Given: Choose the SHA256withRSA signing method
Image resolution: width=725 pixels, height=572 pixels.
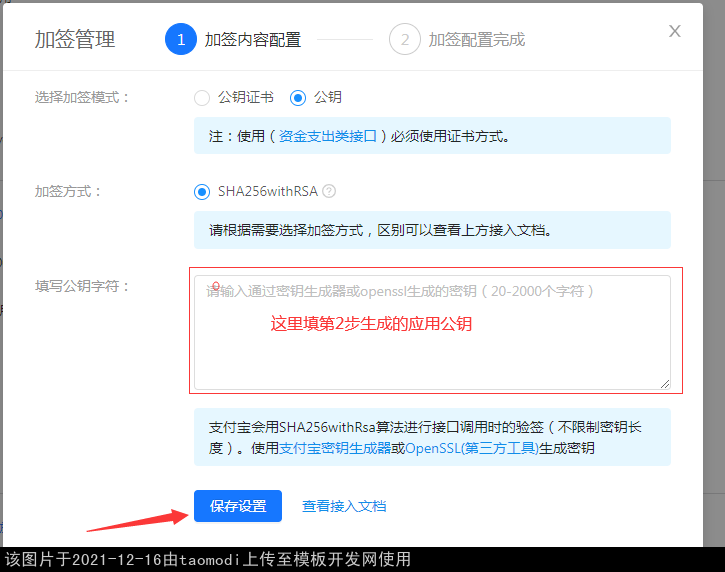Looking at the screenshot, I should (202, 191).
